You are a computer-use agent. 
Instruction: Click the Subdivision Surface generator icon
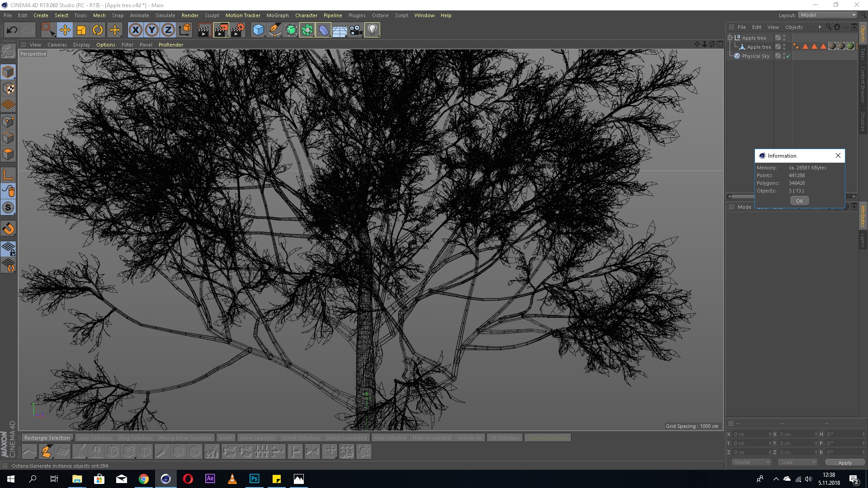point(291,30)
